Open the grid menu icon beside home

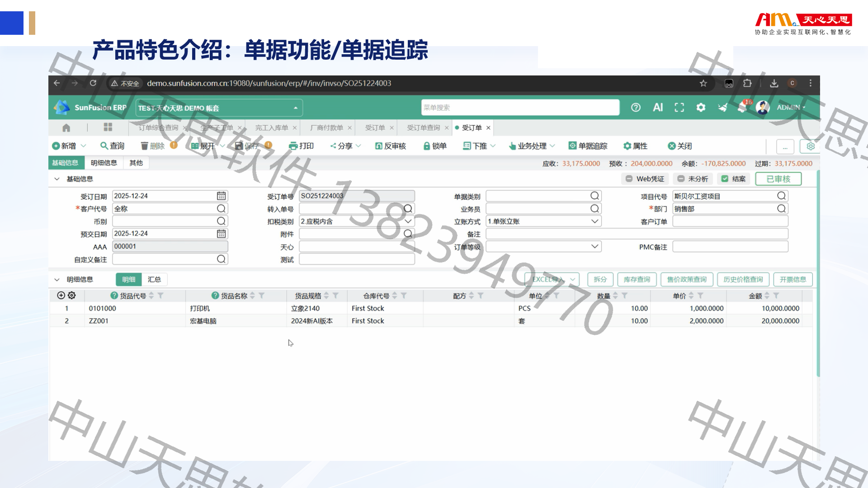pos(108,127)
